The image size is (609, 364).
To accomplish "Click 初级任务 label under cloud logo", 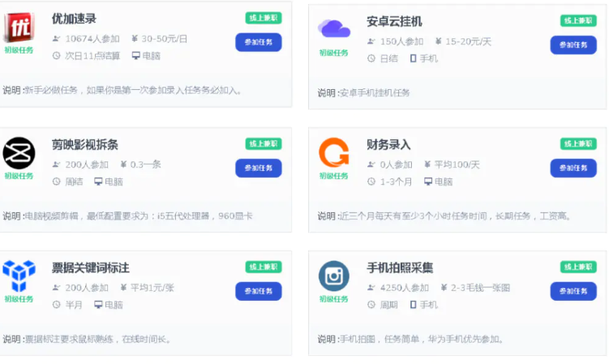I will tap(333, 53).
